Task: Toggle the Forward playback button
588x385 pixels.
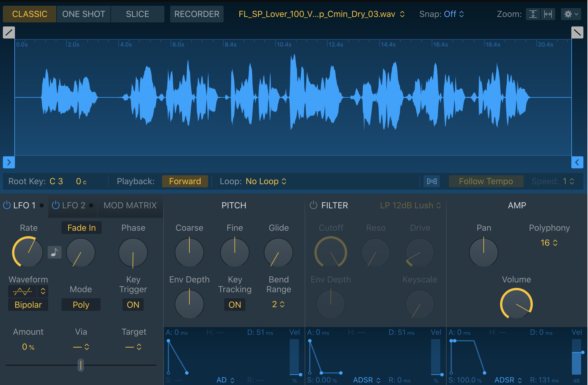Action: click(x=185, y=181)
